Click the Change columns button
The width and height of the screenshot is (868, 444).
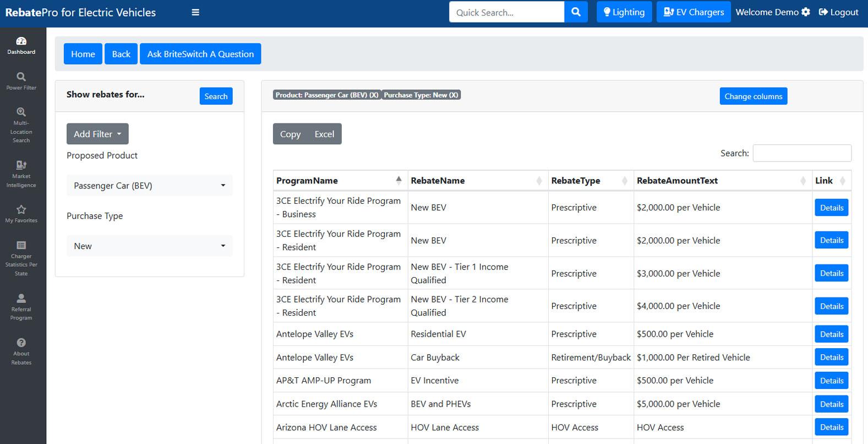[x=753, y=96]
